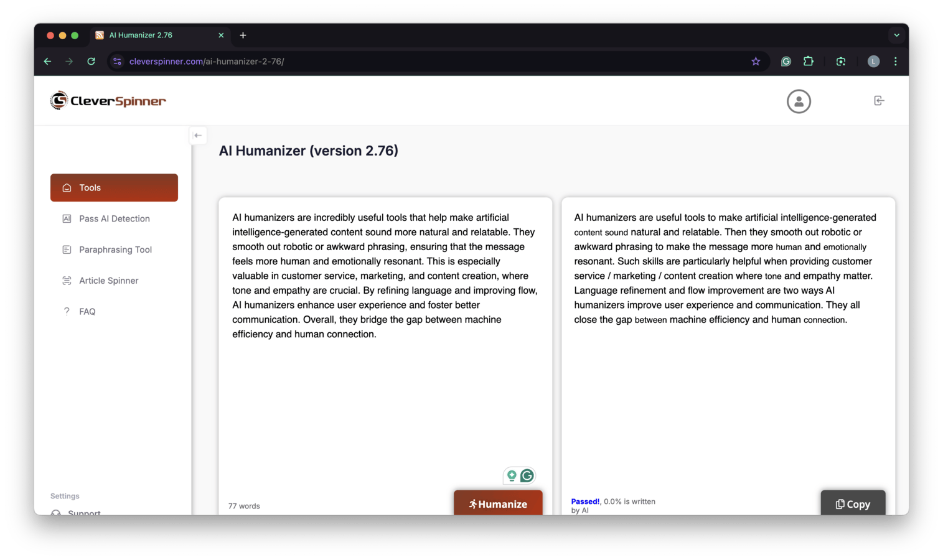Viewport: 943px width, 560px height.
Task: Open the Tools menu item
Action: tap(114, 187)
